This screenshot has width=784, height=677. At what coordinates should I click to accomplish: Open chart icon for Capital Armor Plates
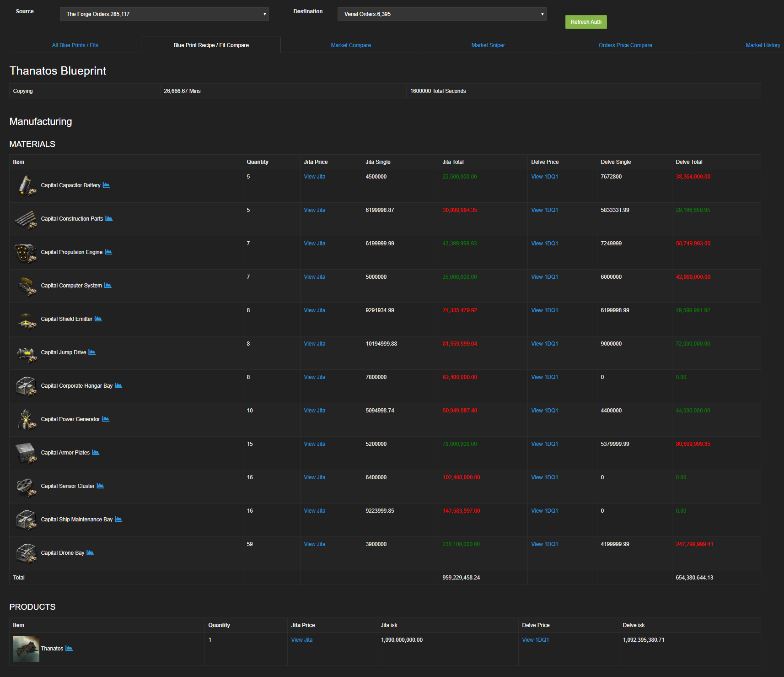[96, 452]
